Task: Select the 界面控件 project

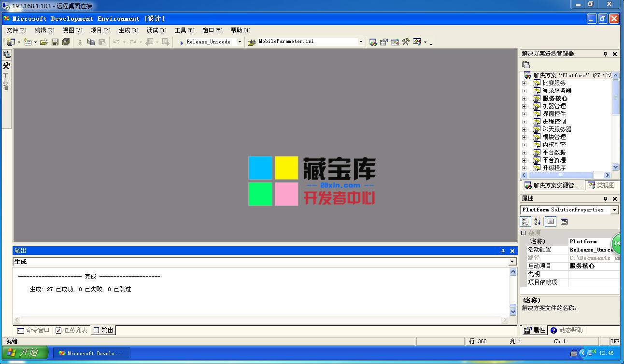Action: click(554, 114)
